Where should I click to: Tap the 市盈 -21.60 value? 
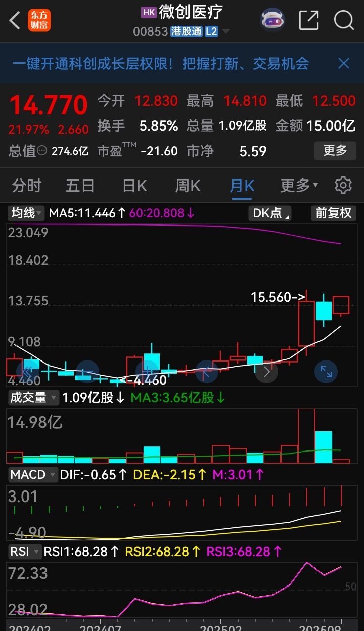coord(159,151)
